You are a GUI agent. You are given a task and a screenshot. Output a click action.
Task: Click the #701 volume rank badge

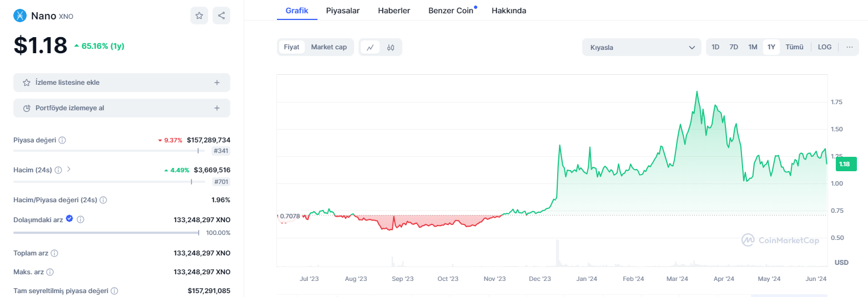221,181
